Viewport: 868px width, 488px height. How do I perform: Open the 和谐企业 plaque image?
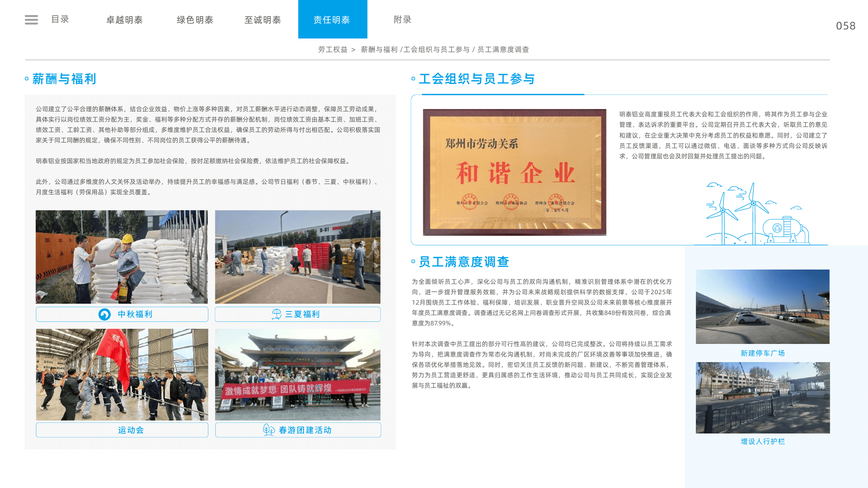[x=514, y=172]
